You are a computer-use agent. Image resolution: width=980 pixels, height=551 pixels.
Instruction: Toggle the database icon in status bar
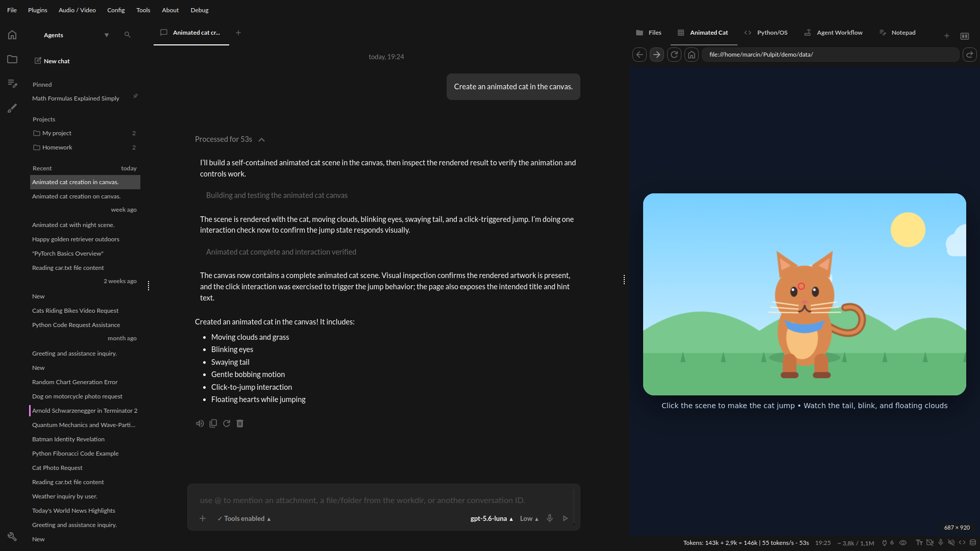coord(973,543)
